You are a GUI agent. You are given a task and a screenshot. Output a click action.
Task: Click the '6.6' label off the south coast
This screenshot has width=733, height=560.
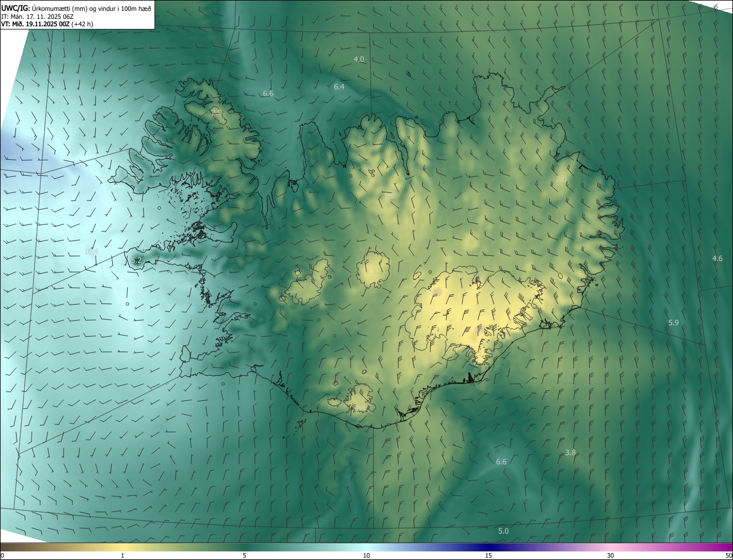(x=501, y=462)
